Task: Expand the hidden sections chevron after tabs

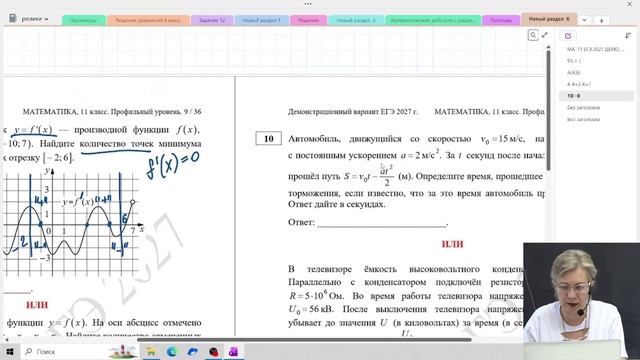Action: pos(584,20)
